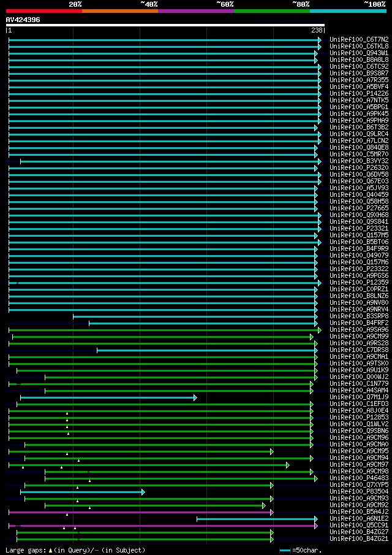Select the UniRef100_C1EFD3 label
392x555 pixels.
[x=359, y=404]
